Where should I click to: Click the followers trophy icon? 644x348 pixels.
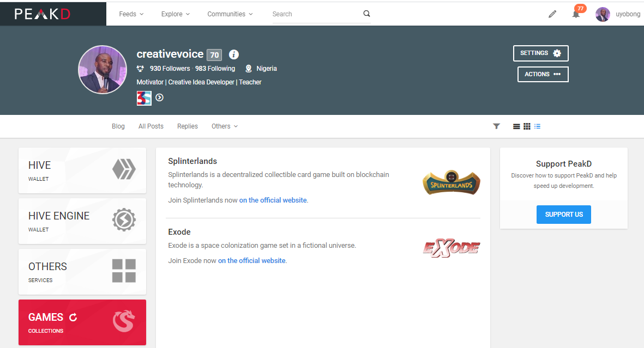click(x=141, y=69)
